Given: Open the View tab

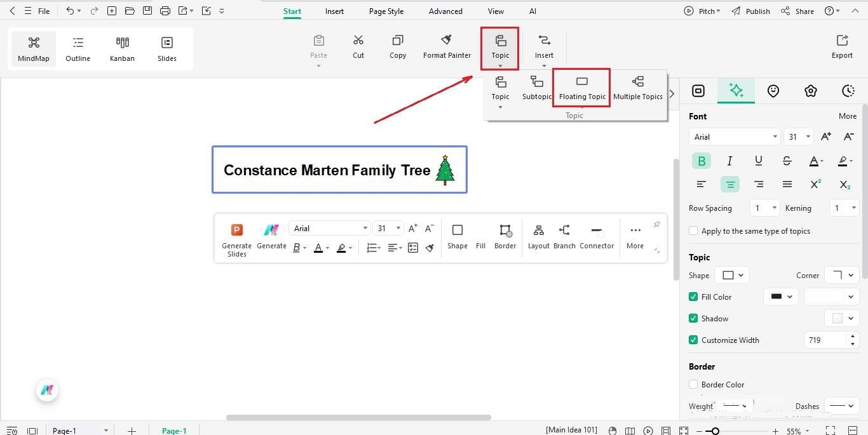Looking at the screenshot, I should [x=496, y=11].
